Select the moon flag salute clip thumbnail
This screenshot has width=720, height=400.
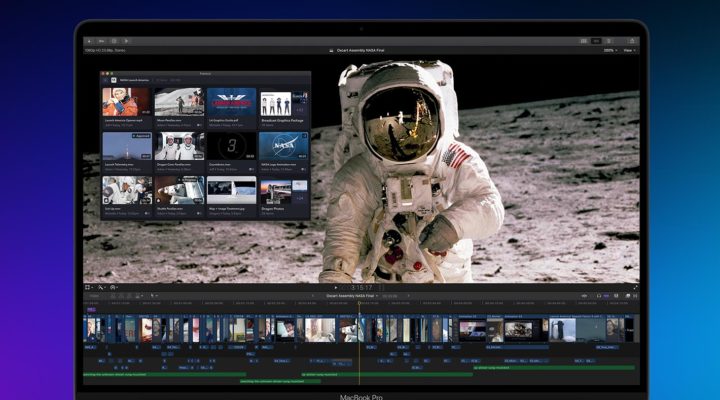point(179,102)
